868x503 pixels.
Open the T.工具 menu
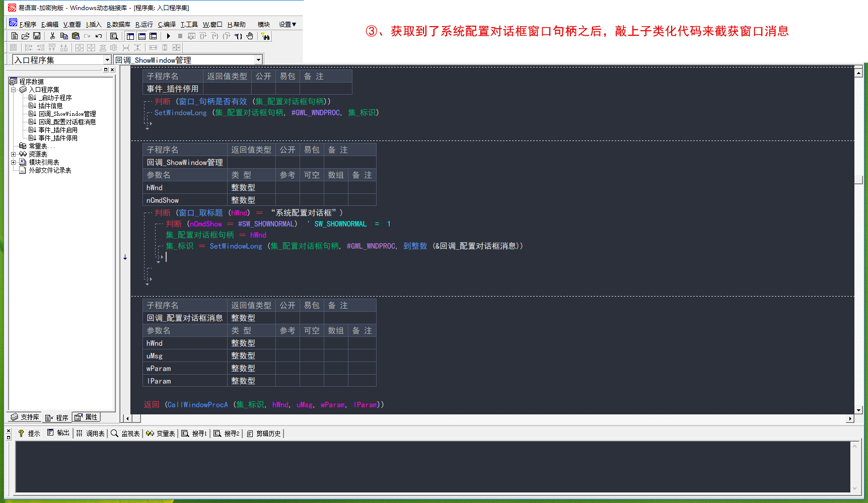tap(189, 24)
